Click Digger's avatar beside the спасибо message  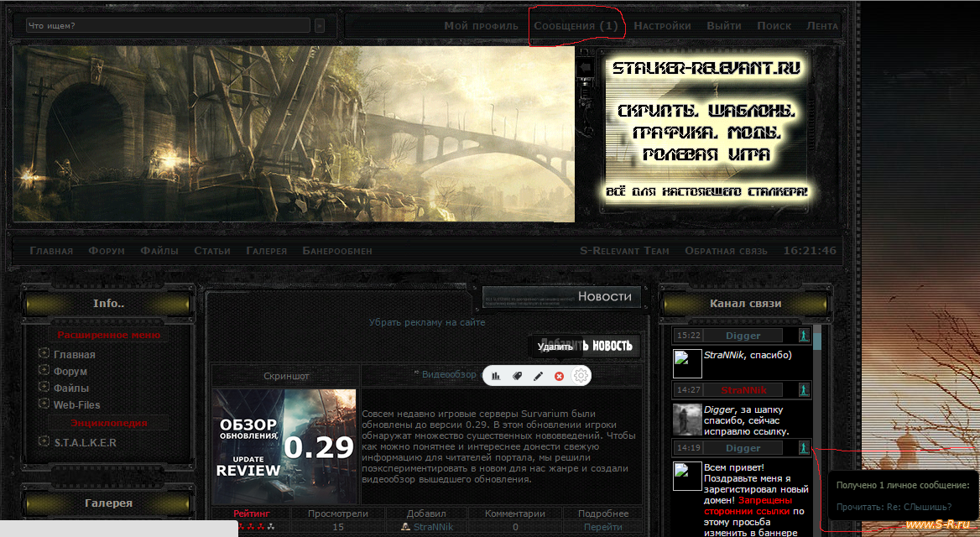pyautogui.click(x=687, y=364)
